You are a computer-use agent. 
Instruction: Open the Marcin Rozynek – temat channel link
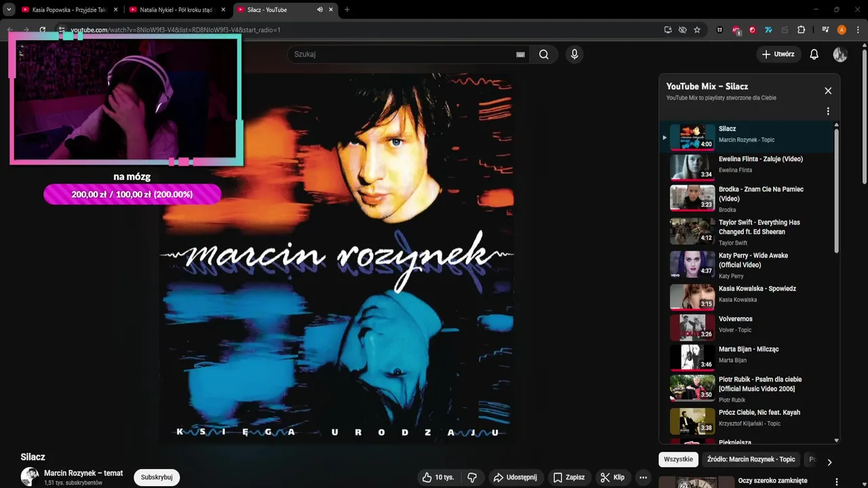[83, 473]
